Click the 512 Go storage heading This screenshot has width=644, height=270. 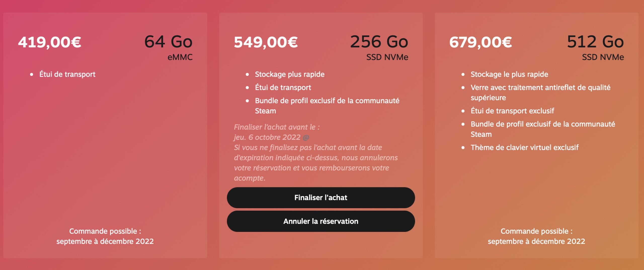click(595, 42)
